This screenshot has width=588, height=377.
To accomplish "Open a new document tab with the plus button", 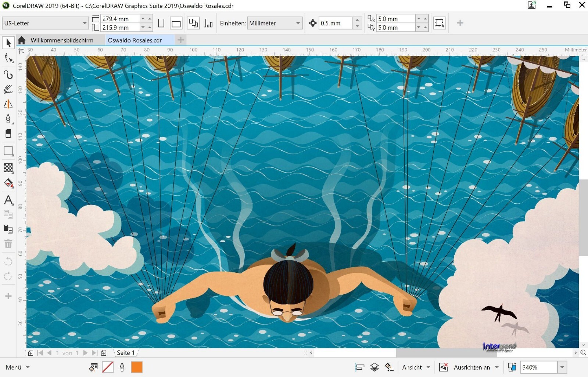I will tap(180, 40).
